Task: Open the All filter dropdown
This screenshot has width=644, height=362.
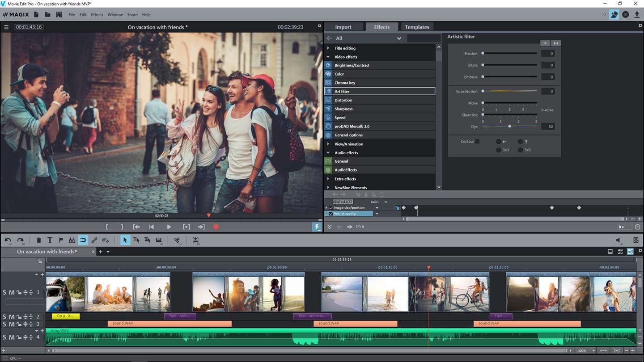Action: (x=399, y=38)
